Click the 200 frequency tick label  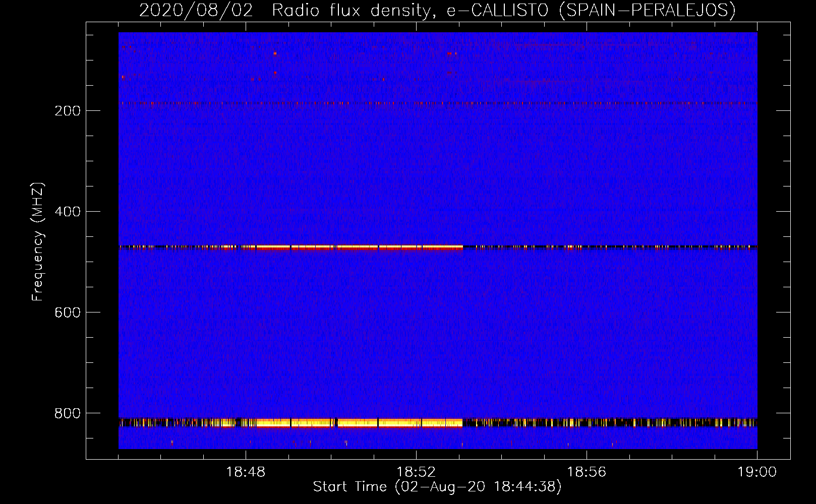(x=68, y=111)
